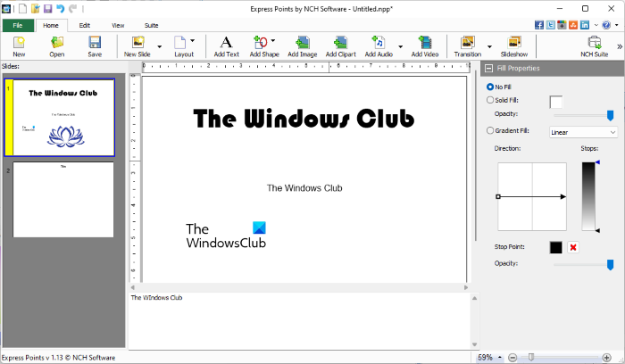The image size is (625, 364).
Task: Select The WindowsClub logo image on slide
Action: point(226,236)
